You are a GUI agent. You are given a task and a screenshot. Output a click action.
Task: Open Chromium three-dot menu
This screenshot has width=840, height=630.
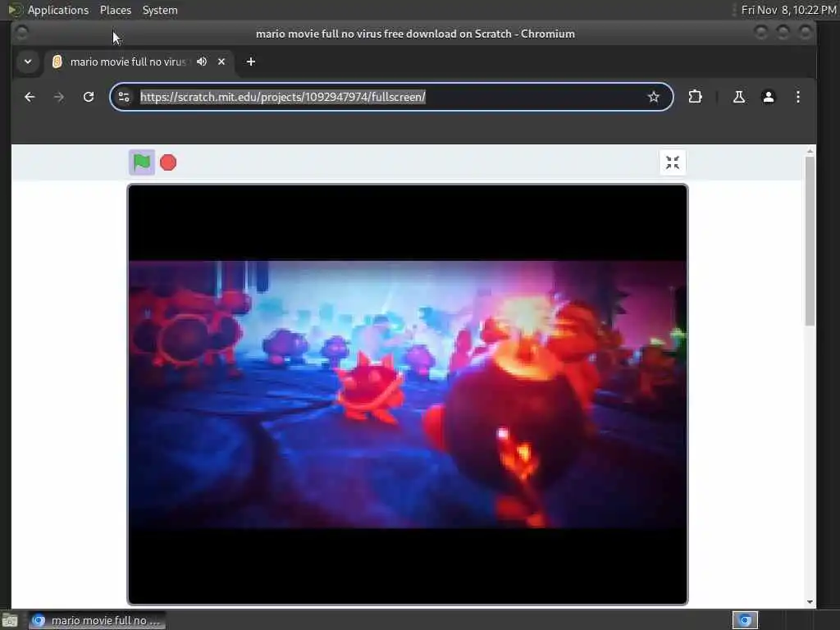(x=797, y=97)
